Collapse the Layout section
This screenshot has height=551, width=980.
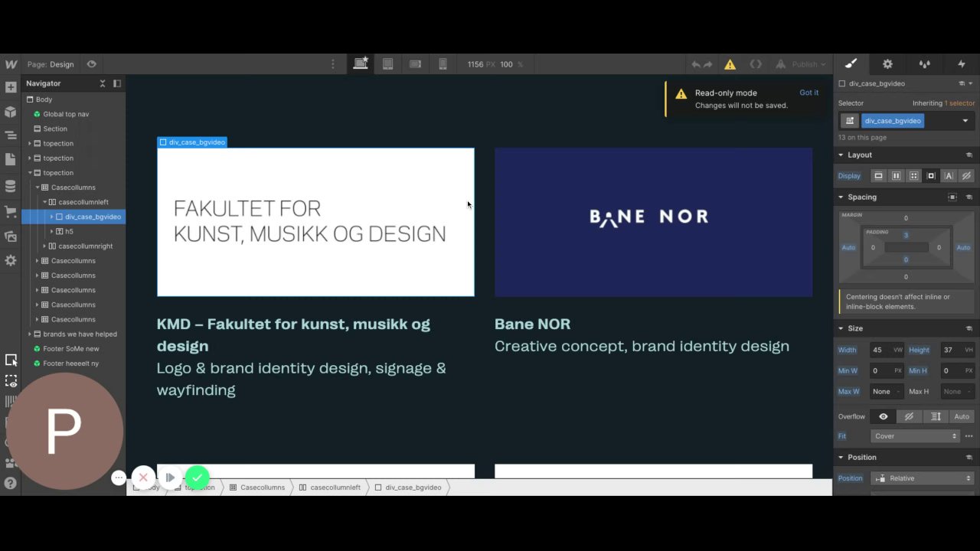[x=841, y=155]
